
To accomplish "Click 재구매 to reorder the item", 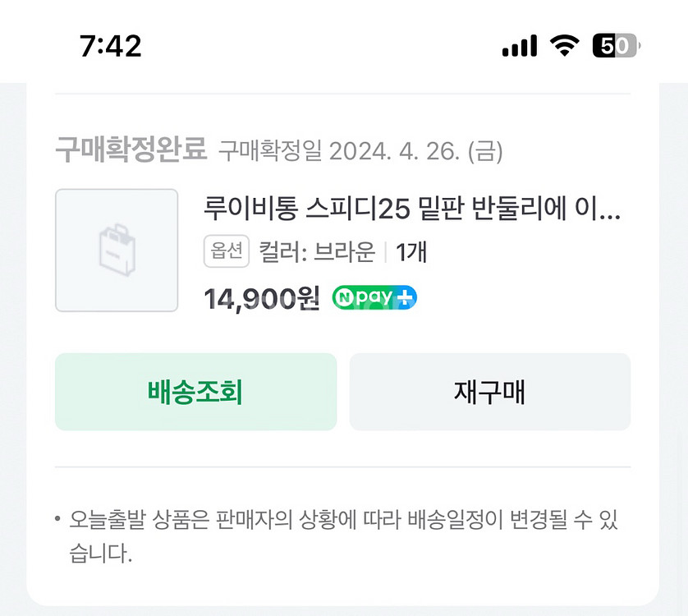I will click(490, 392).
